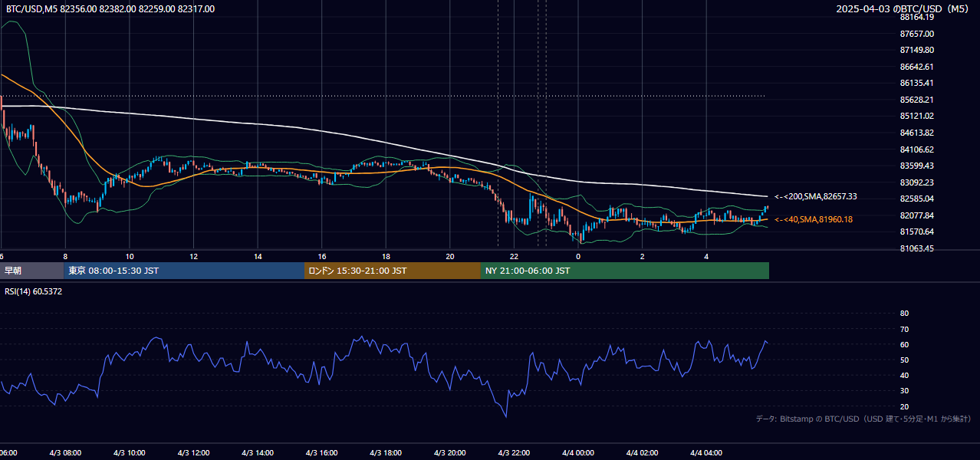Click the 4/4 04:00 time label
This screenshot has height=460, width=980.
(x=706, y=453)
